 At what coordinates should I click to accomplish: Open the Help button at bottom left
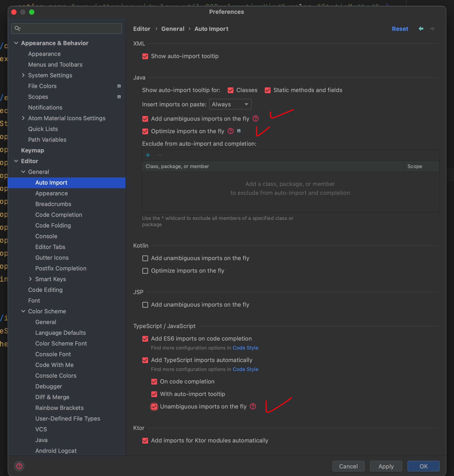click(x=19, y=466)
